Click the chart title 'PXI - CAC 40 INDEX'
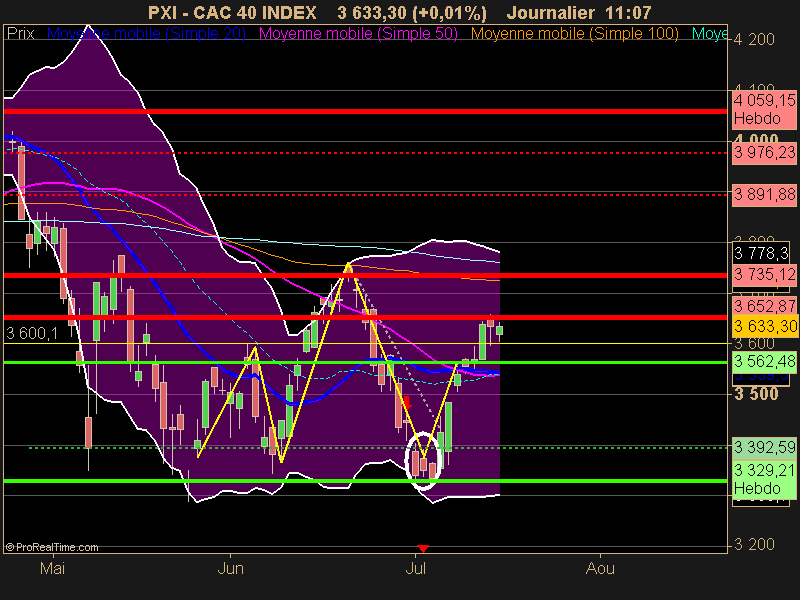The height and width of the screenshot is (600, 800). click(232, 12)
